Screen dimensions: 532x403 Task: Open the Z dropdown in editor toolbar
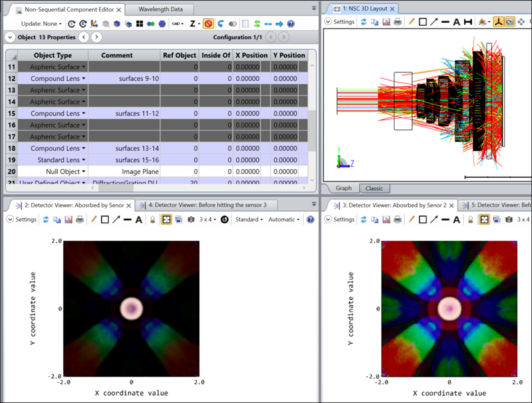pyautogui.click(x=195, y=24)
